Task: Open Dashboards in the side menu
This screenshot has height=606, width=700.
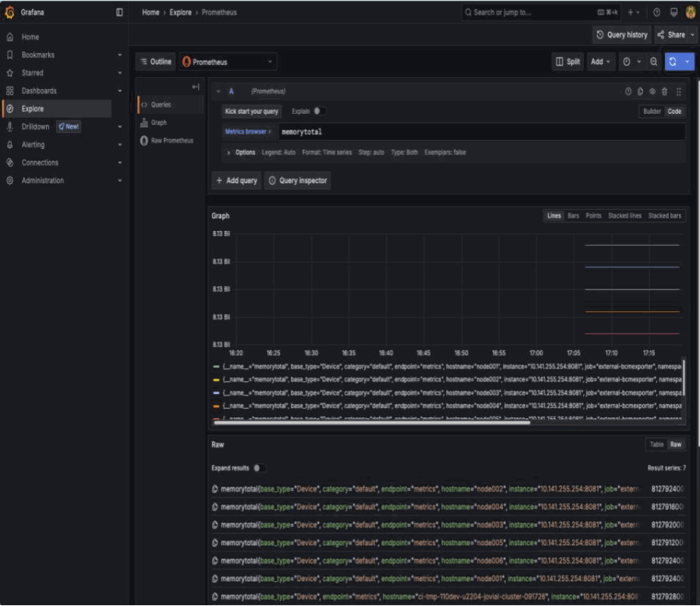Action: (x=39, y=90)
